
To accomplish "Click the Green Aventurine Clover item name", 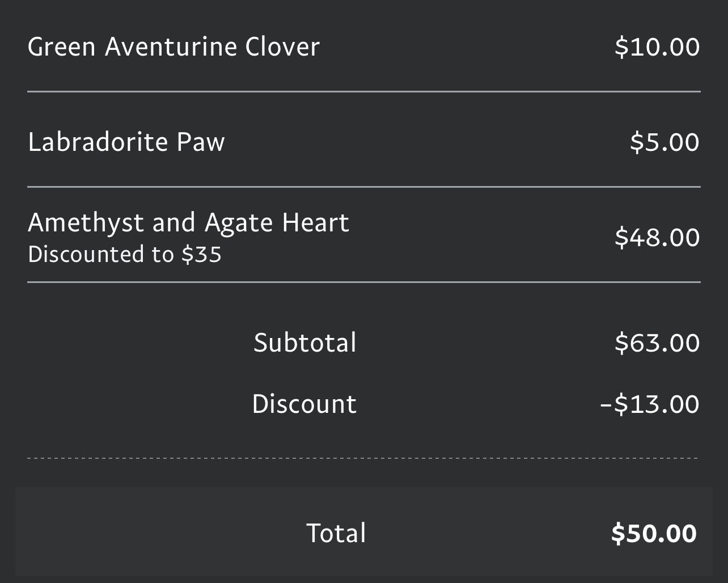I will 173,47.
